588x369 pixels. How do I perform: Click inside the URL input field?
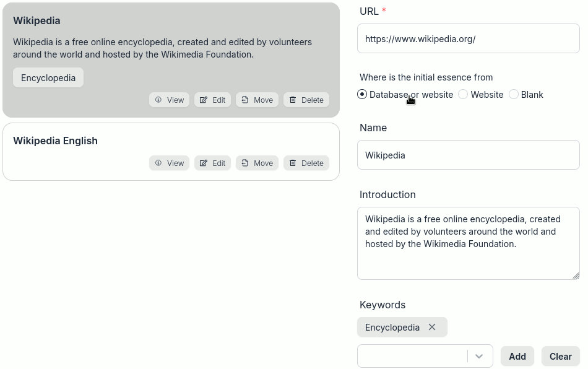pos(468,38)
